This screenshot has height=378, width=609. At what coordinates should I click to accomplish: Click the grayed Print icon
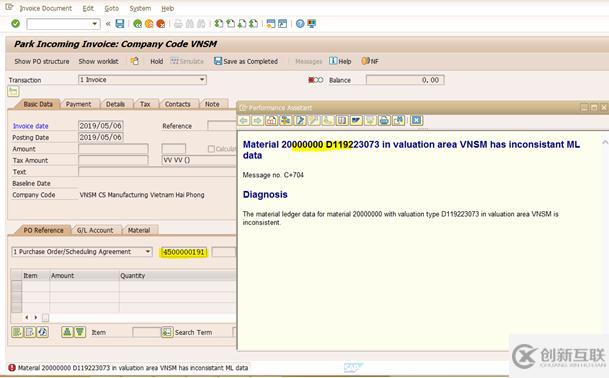click(178, 24)
